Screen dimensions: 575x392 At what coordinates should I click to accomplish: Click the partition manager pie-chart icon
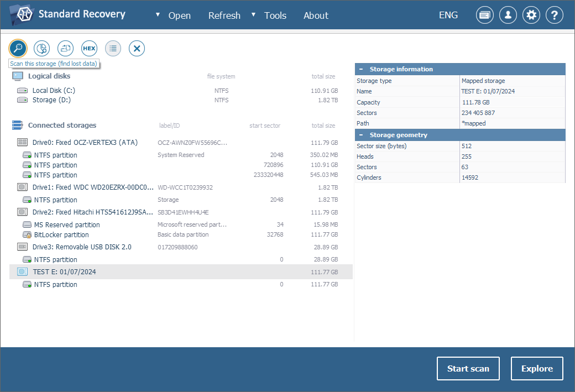pos(41,49)
